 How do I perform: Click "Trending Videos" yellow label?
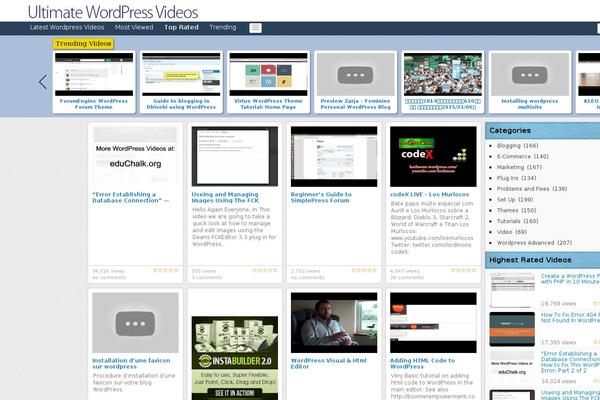click(83, 44)
